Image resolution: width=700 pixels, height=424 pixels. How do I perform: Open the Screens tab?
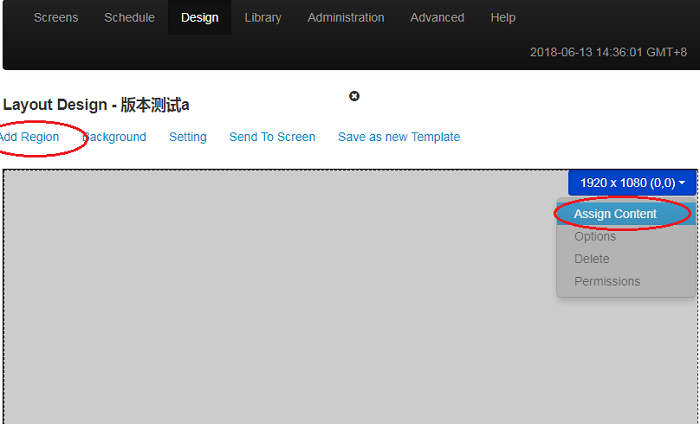pos(55,18)
